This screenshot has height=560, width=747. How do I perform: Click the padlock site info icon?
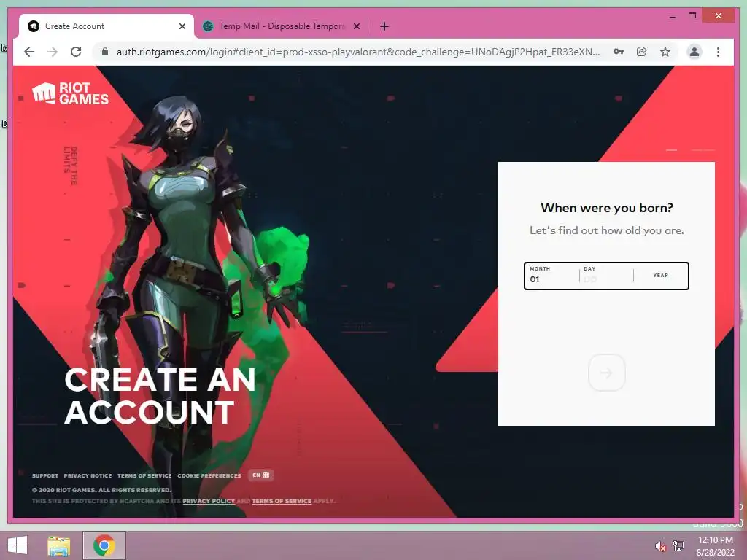pos(105,52)
